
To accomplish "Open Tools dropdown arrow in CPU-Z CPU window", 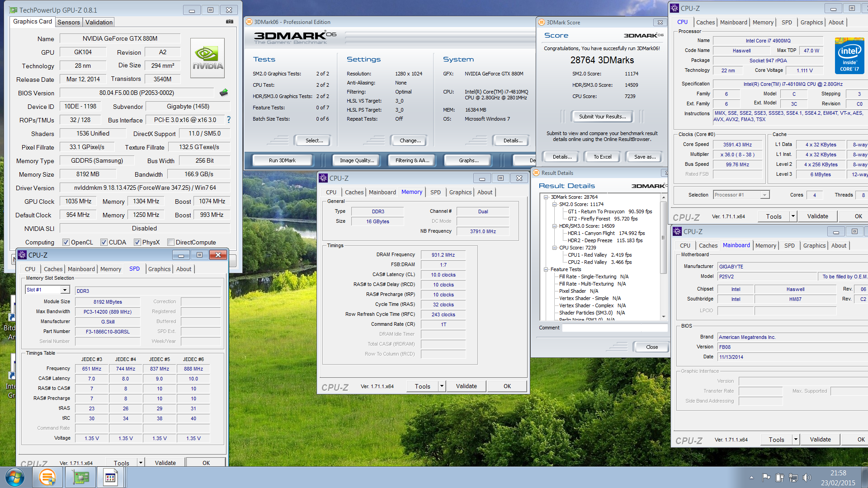I will pos(793,216).
